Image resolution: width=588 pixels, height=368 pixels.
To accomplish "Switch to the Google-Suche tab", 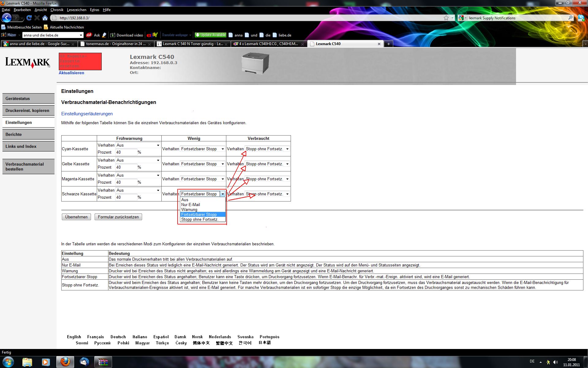I will click(39, 44).
